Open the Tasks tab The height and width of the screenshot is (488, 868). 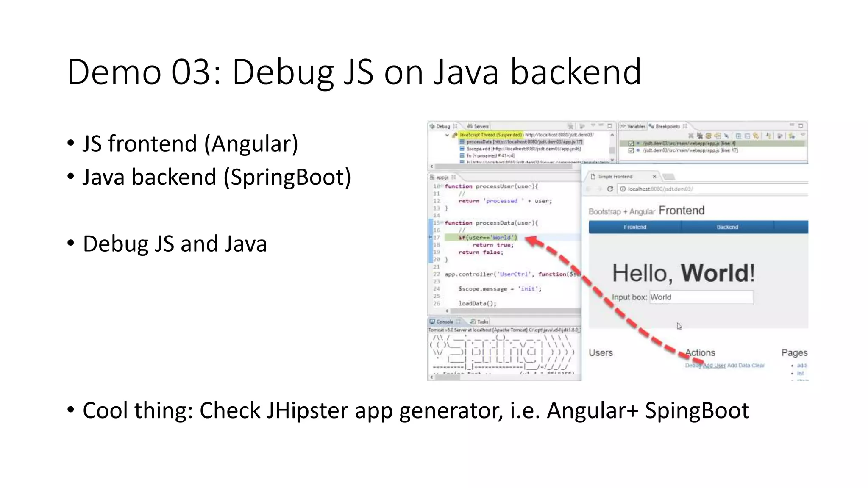pyautogui.click(x=479, y=322)
